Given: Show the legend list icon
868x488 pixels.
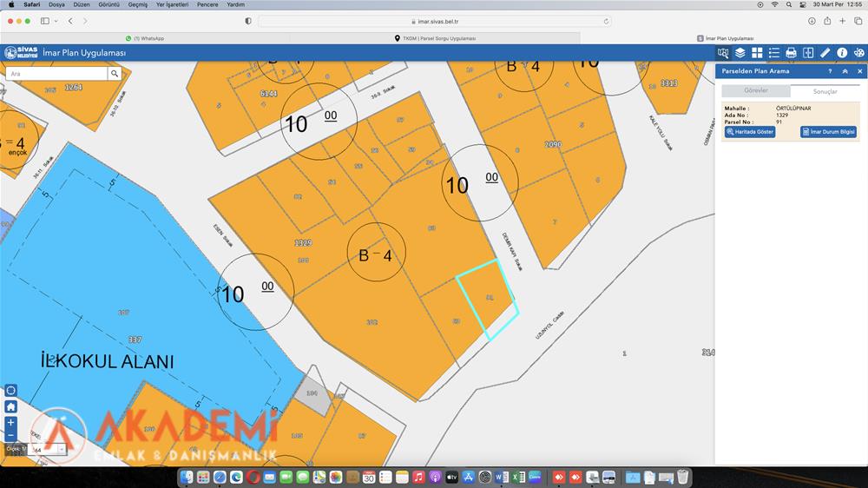Looking at the screenshot, I should click(x=773, y=53).
